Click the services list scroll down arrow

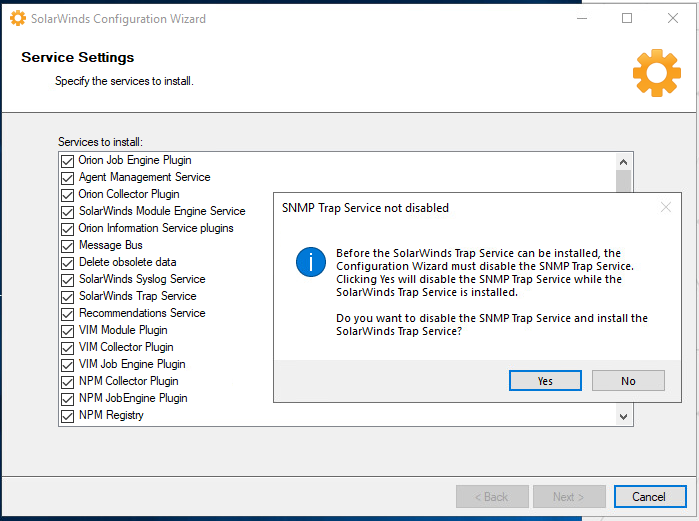pyautogui.click(x=623, y=416)
